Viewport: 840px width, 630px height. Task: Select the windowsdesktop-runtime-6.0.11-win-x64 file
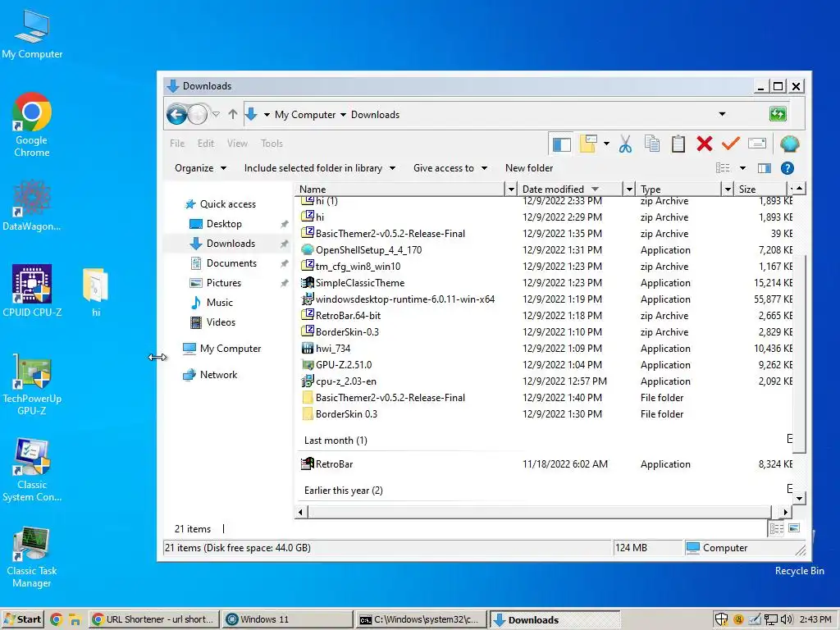point(405,299)
